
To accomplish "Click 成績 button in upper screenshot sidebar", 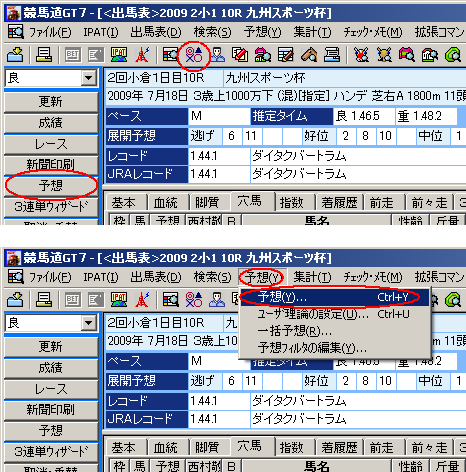I will pyautogui.click(x=51, y=123).
